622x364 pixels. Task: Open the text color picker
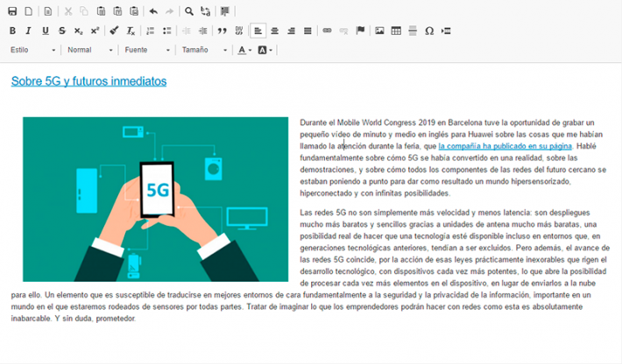244,50
